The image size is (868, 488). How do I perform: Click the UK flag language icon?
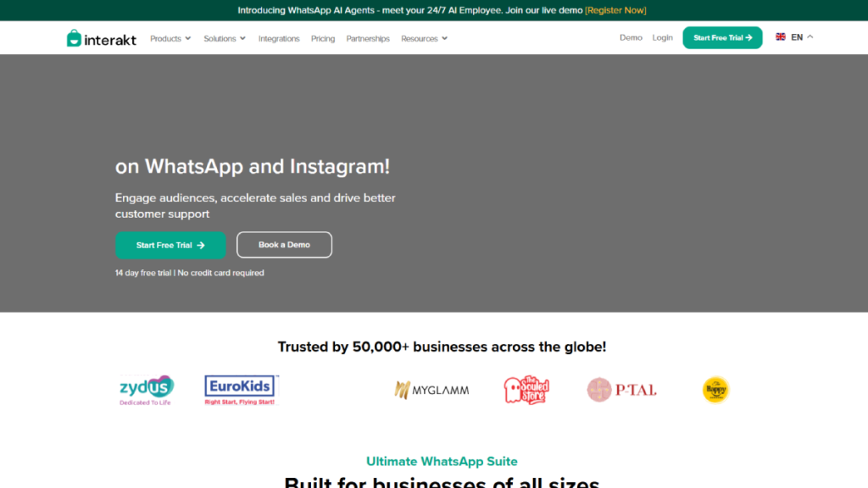pos(781,37)
